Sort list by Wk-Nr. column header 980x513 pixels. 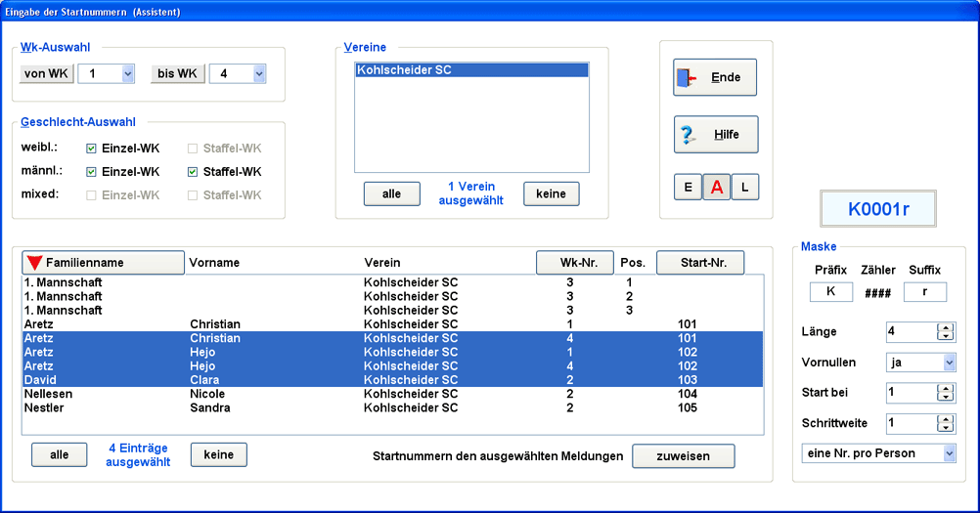(x=574, y=263)
